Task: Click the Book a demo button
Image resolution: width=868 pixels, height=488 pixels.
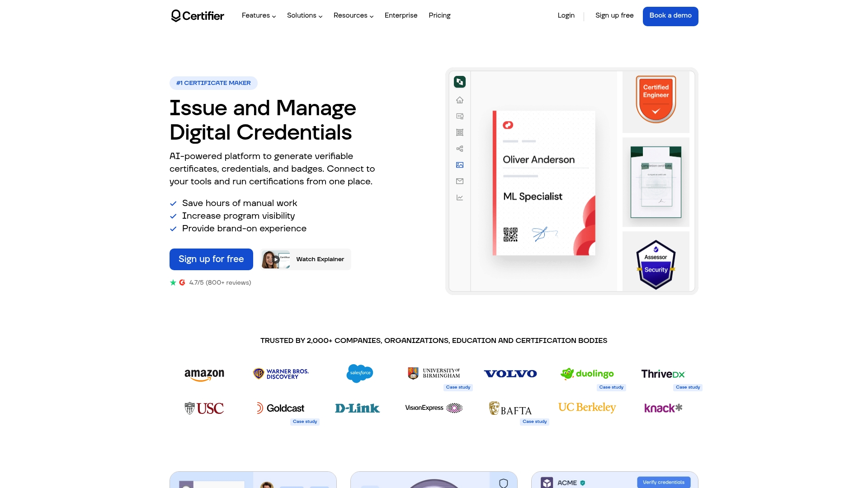Action: tap(670, 16)
